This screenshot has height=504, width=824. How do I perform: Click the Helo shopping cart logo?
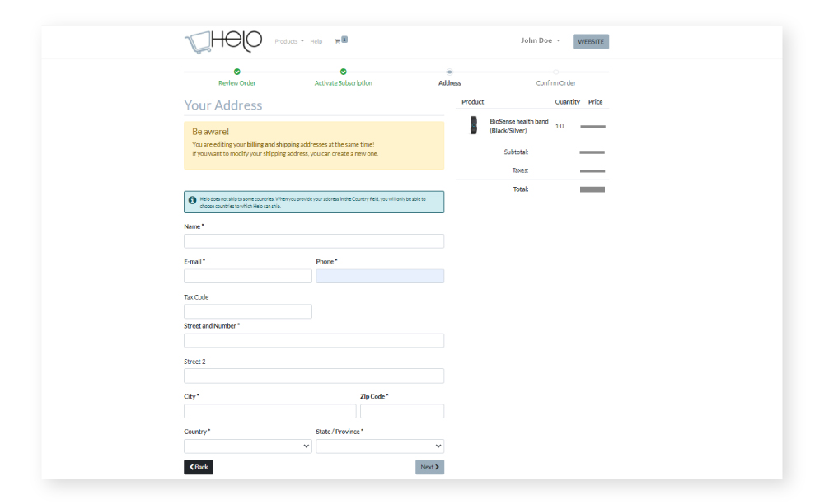pyautogui.click(x=222, y=41)
